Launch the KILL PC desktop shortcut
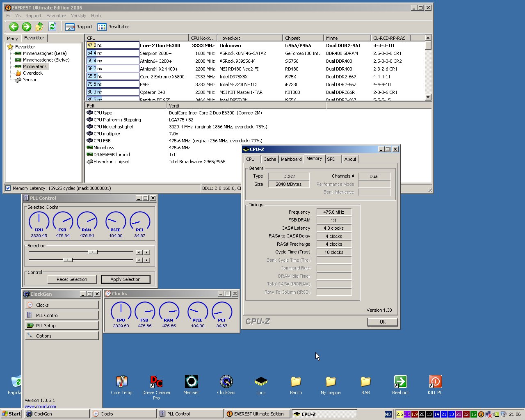 [435, 385]
